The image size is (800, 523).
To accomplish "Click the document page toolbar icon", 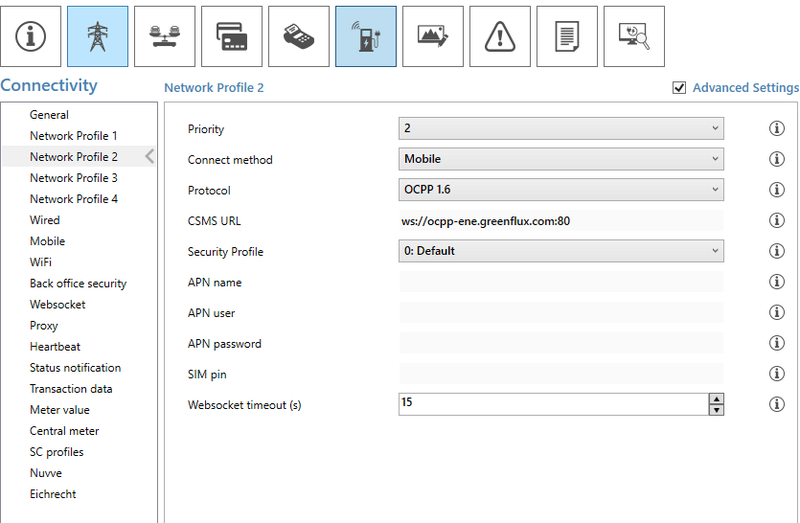I will pyautogui.click(x=566, y=36).
